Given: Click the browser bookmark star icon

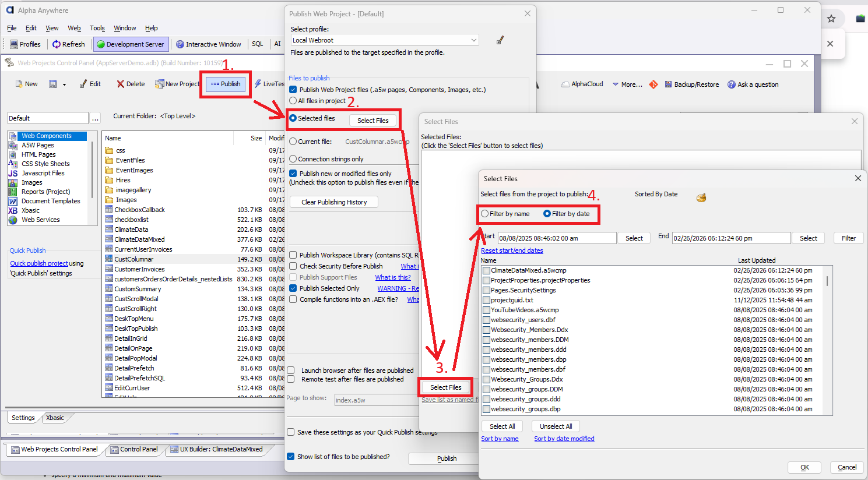Looking at the screenshot, I should coord(831,19).
